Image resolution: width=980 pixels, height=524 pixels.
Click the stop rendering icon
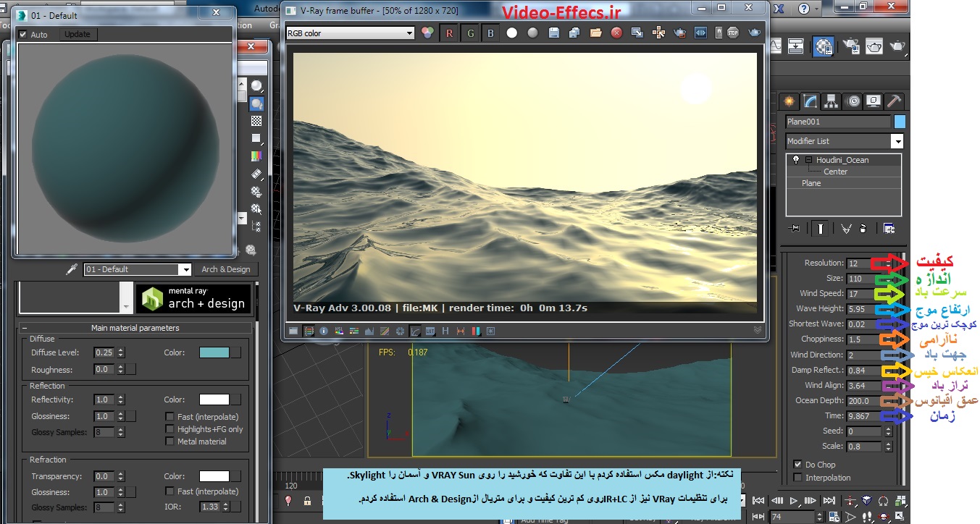point(732,33)
